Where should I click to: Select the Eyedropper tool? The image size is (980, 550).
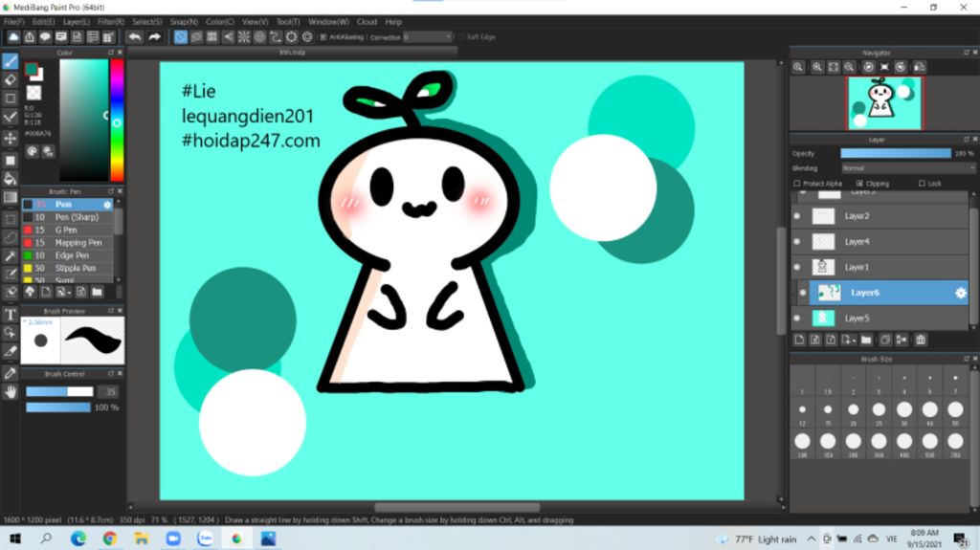point(10,373)
